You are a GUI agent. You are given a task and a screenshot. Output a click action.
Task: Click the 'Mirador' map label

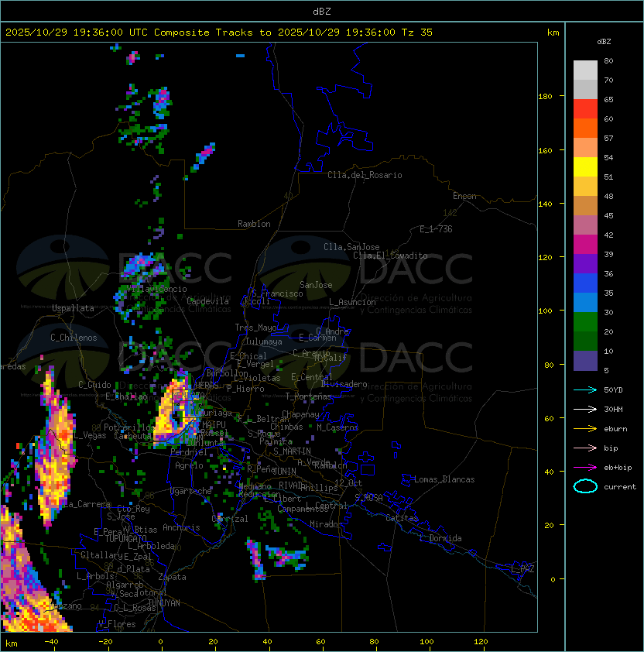click(326, 524)
